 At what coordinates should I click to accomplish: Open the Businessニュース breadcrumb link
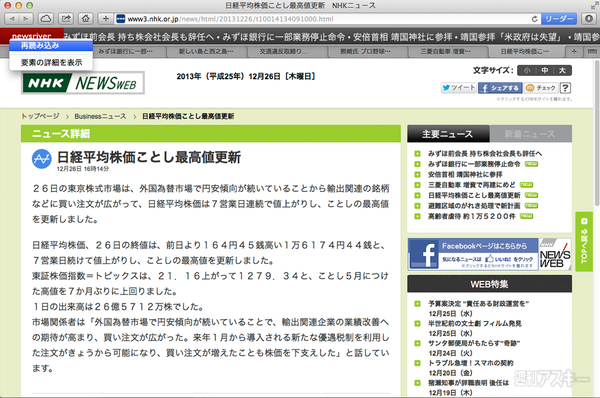(x=100, y=116)
